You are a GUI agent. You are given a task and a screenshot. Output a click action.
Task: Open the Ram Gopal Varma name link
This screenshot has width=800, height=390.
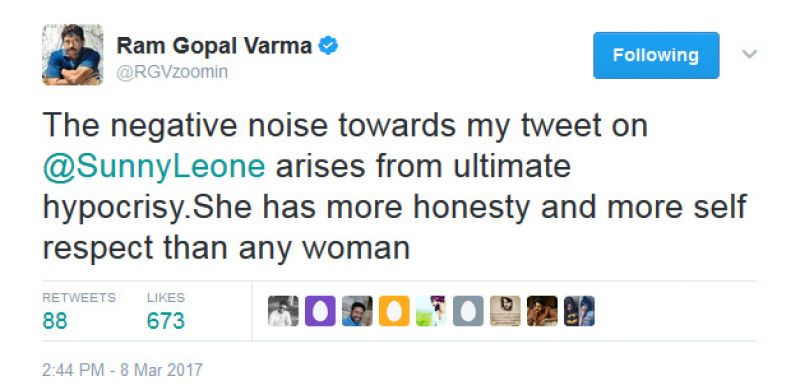pos(214,46)
